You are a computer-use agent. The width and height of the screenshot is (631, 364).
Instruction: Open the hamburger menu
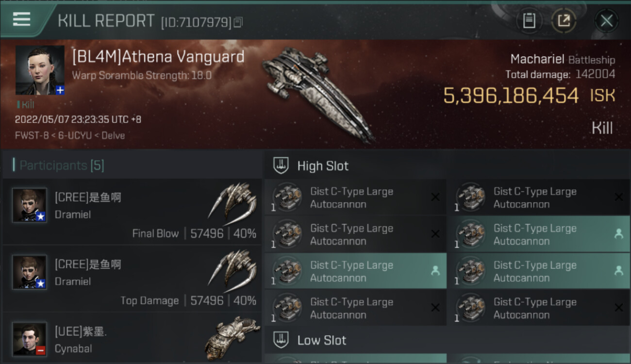21,20
